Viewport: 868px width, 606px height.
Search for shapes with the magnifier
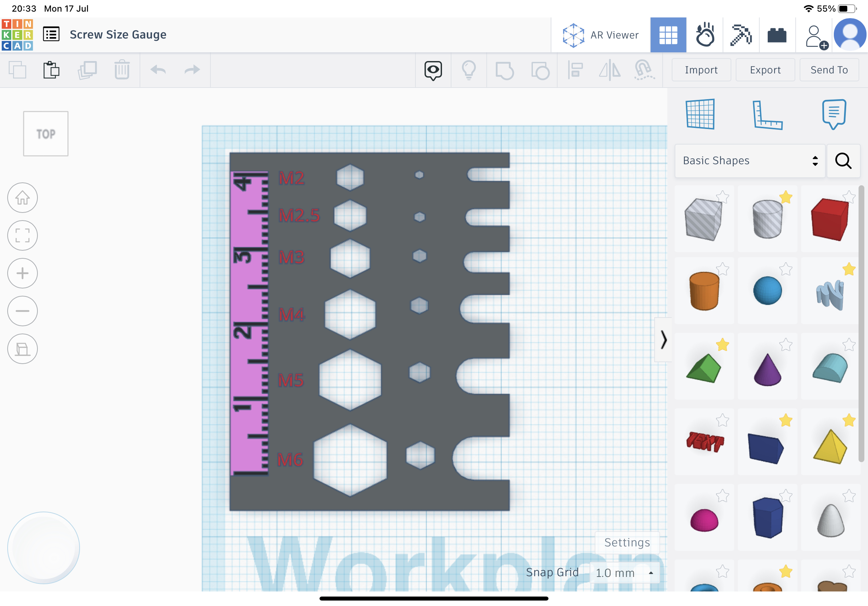(843, 161)
